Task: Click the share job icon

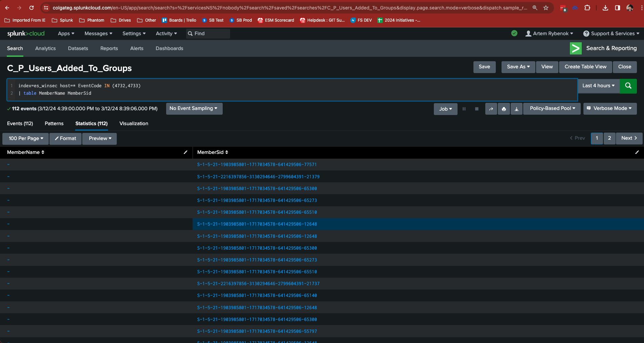Action: (x=491, y=109)
